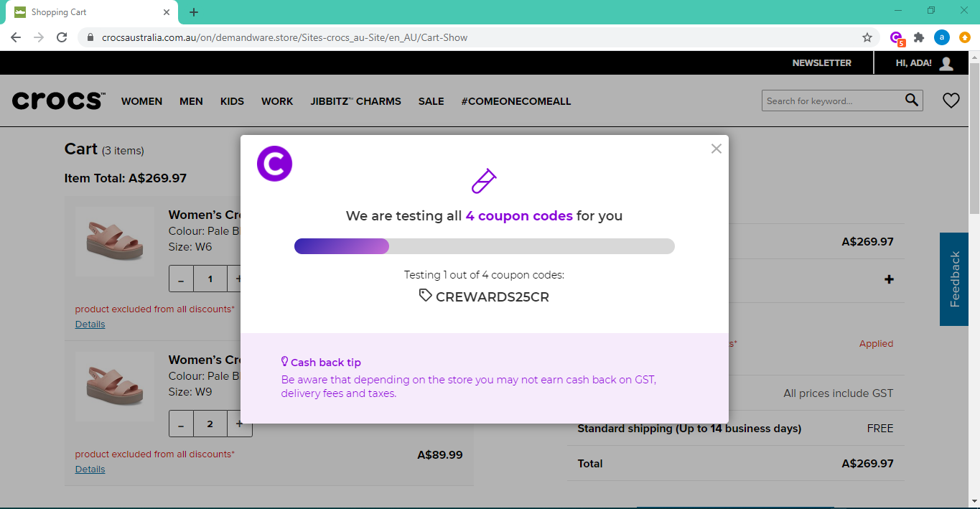Click the coupon testing progress bar
This screenshot has height=509, width=980.
coord(484,246)
